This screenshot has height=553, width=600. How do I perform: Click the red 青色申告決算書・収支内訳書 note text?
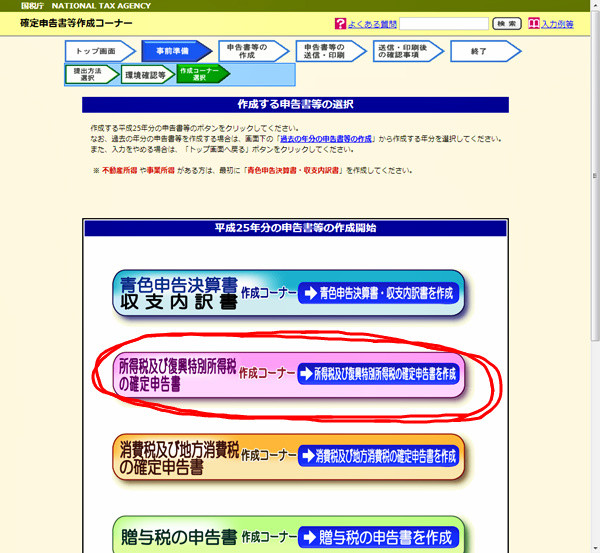pos(293,171)
